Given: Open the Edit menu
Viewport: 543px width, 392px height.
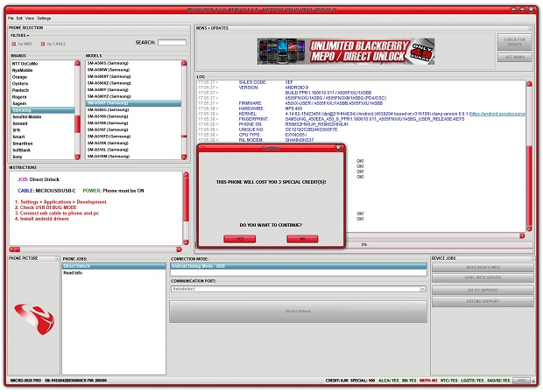Looking at the screenshot, I should [x=19, y=18].
